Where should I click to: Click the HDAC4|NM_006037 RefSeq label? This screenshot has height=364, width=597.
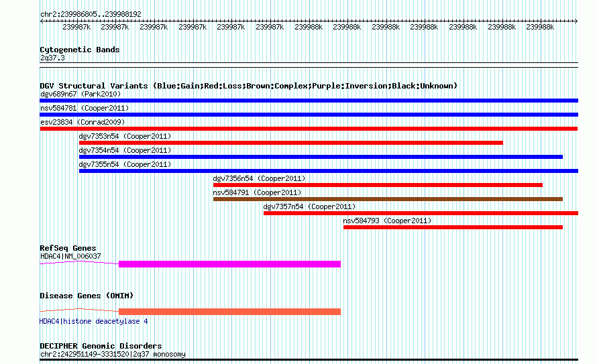(70, 256)
